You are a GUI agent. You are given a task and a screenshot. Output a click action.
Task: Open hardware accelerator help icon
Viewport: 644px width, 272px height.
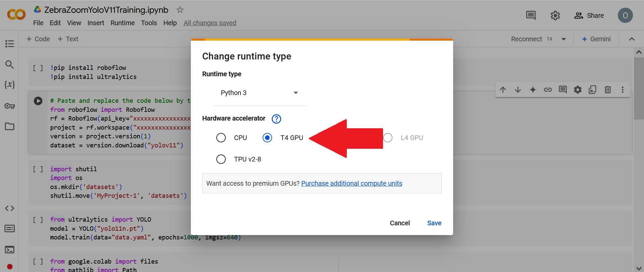pos(276,119)
